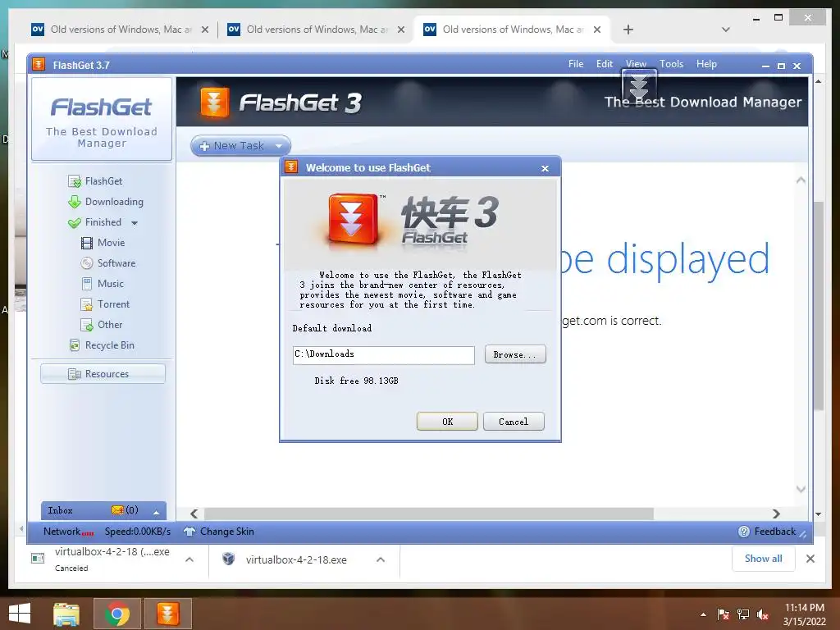
Task: Click the Network status indicator
Action: [69, 532]
